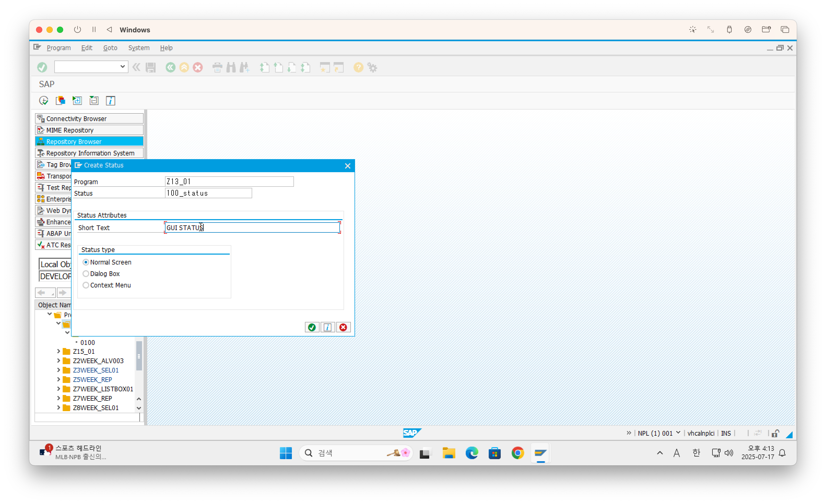826x504 pixels.
Task: Click the Other Object icon below SAP title
Action: click(x=60, y=100)
